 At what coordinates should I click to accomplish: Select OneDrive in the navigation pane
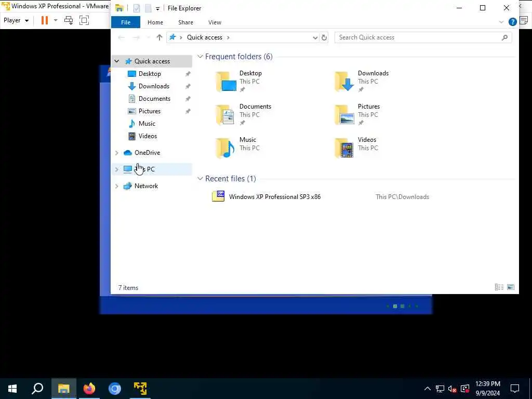click(x=147, y=153)
